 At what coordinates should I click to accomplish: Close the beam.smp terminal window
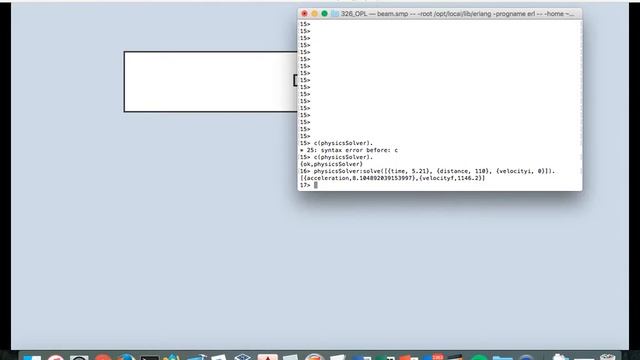tap(304, 13)
